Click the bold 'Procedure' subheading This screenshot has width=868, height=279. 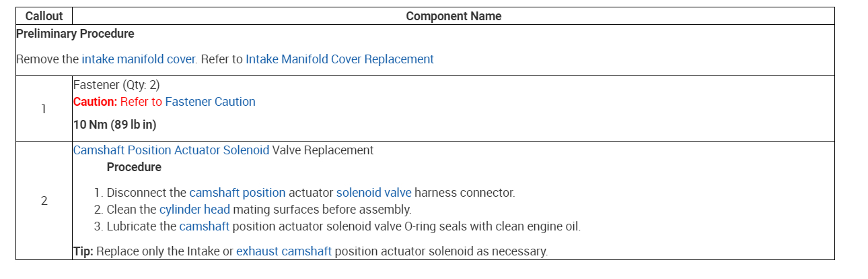(134, 167)
